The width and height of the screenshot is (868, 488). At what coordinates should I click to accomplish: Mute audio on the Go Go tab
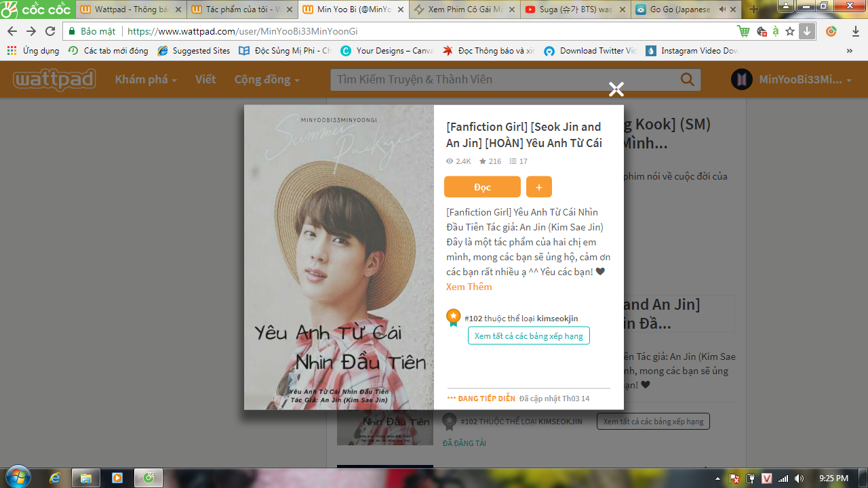tap(722, 9)
